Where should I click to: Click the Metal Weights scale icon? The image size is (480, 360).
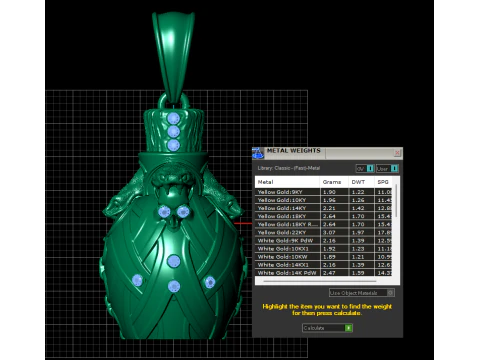[258, 153]
